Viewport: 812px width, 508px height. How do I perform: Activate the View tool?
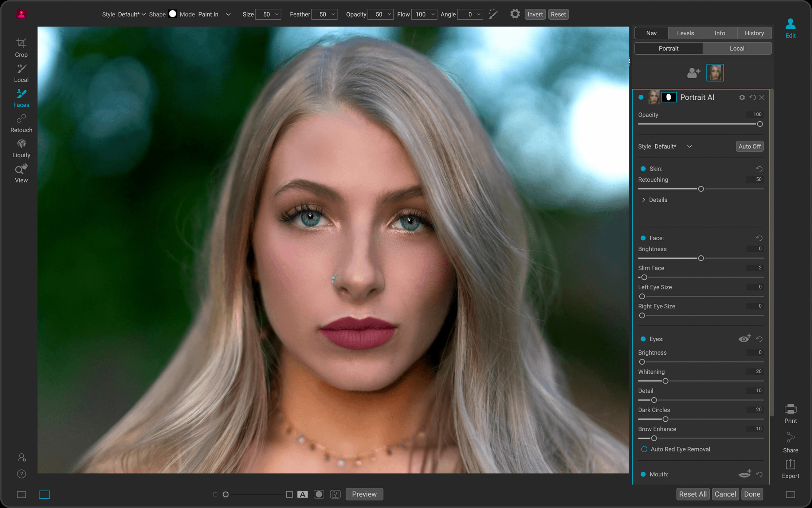pyautogui.click(x=21, y=173)
